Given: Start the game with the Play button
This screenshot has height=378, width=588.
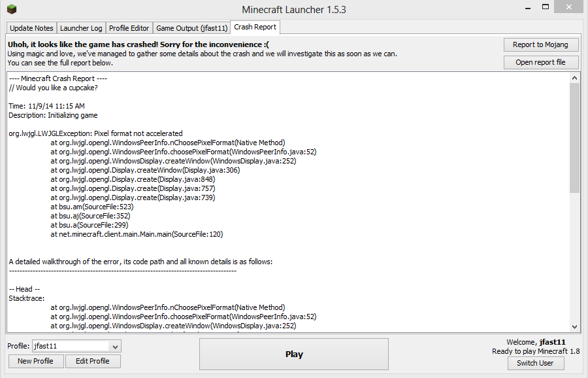Looking at the screenshot, I should tap(294, 354).
